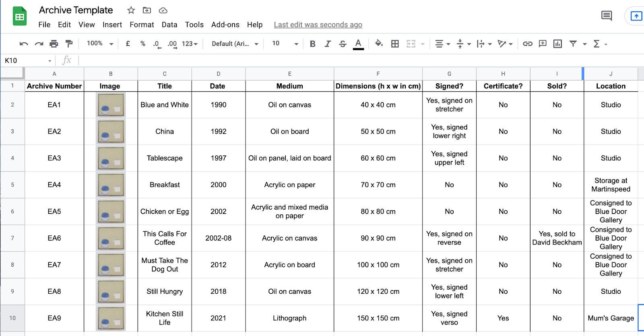Print the spreadsheet using the printer icon
The height and width of the screenshot is (336, 644).
coord(54,44)
